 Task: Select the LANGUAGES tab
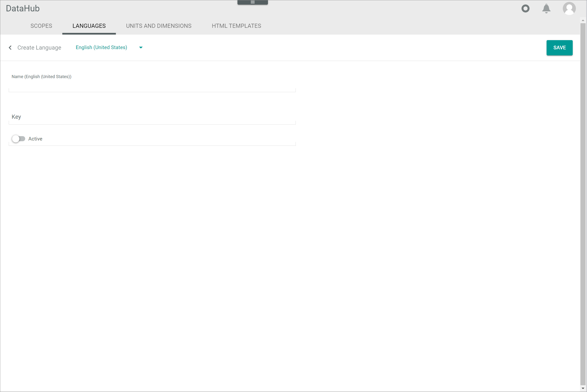click(89, 26)
